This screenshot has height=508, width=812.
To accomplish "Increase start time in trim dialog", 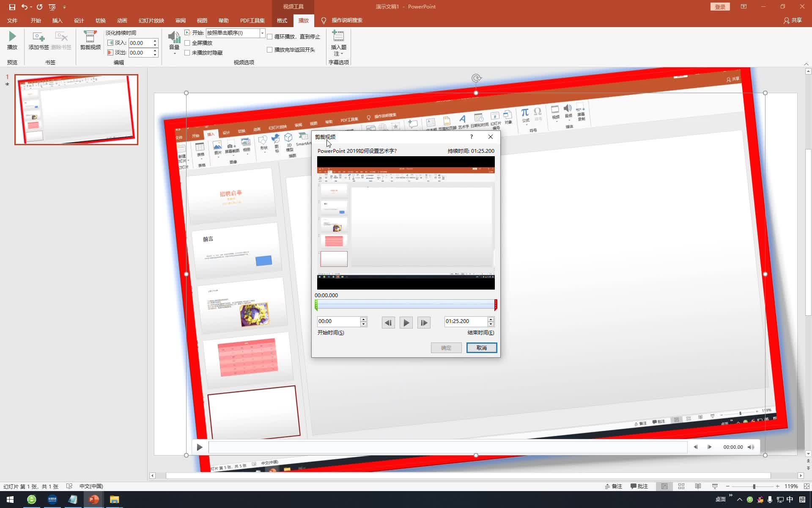I will click(x=363, y=319).
